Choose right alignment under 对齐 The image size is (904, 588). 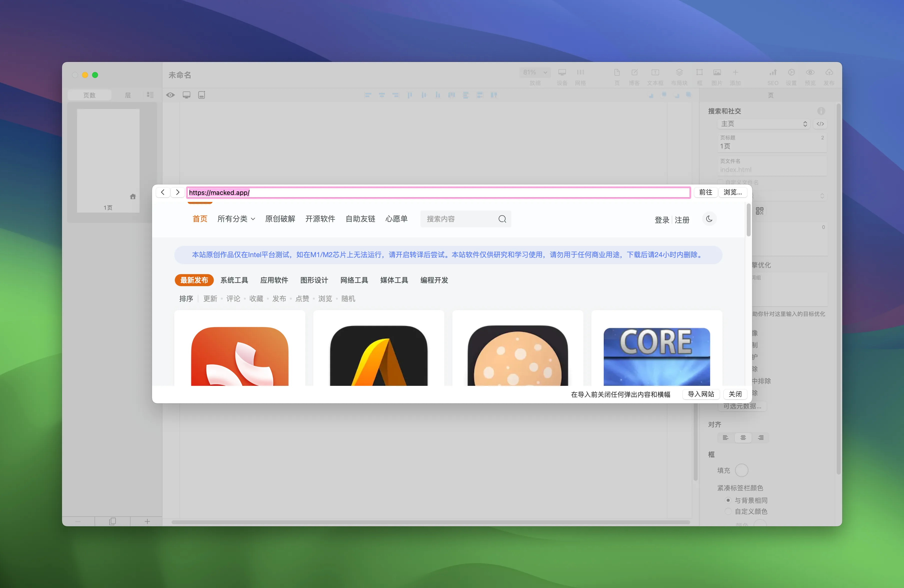click(760, 438)
